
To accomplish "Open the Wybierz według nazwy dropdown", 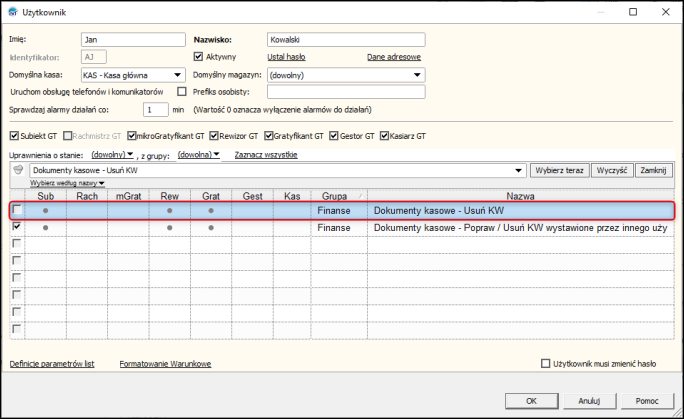I will pyautogui.click(x=67, y=183).
